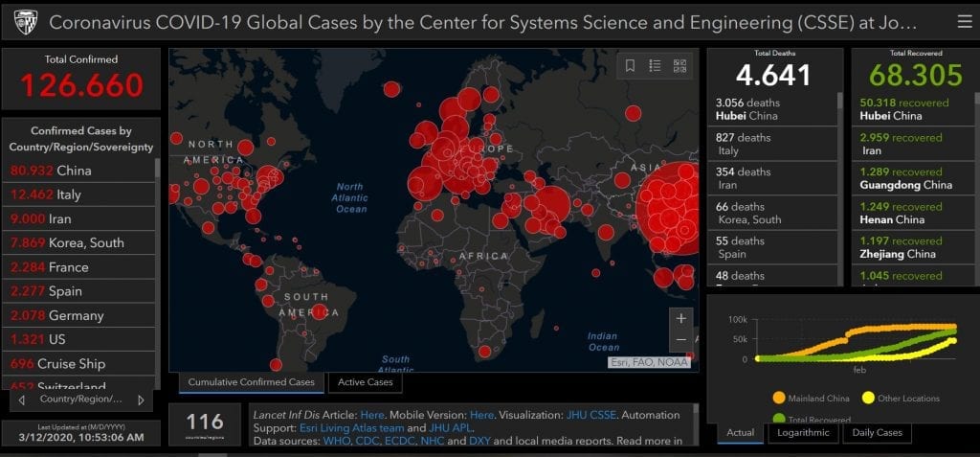
Task: Show the map legend list icon
Action: [x=655, y=66]
